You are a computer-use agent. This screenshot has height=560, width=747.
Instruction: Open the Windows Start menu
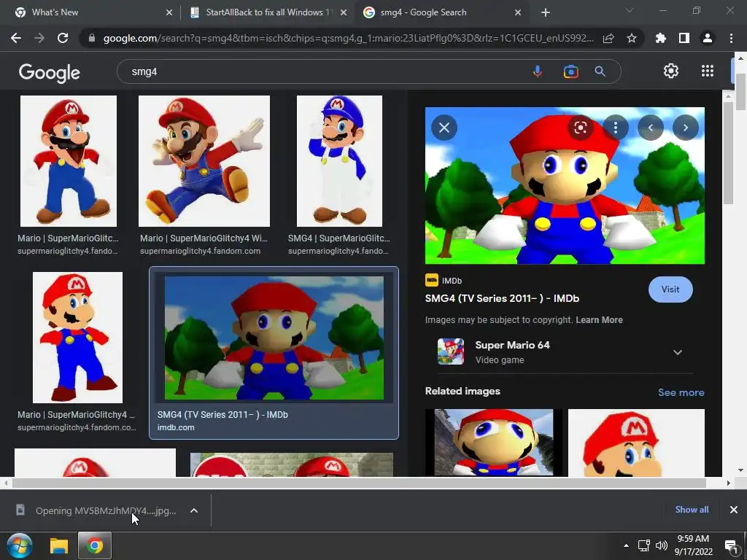20,545
